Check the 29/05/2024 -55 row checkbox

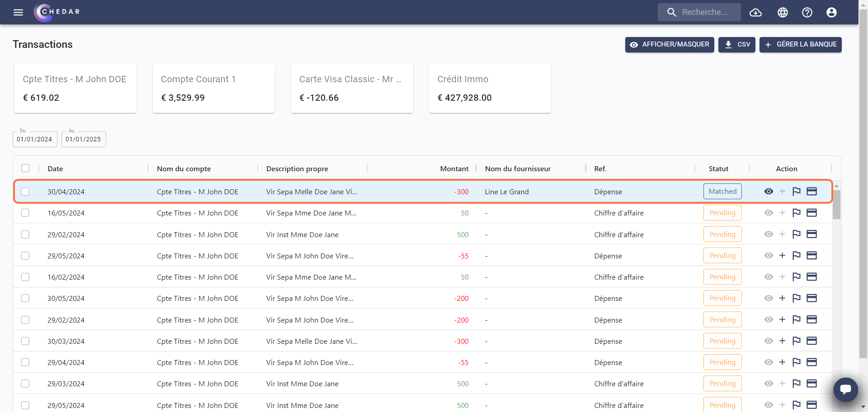tap(25, 256)
